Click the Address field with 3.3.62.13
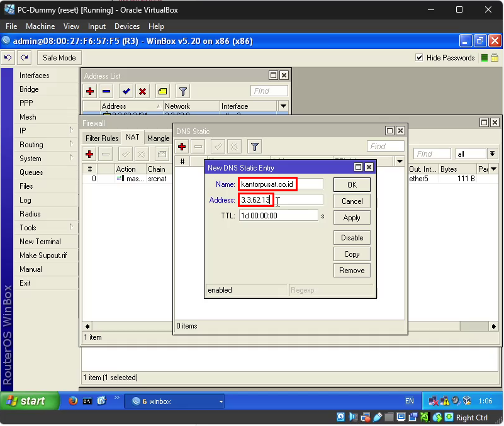Image resolution: width=504 pixels, height=426 pixels. click(281, 200)
